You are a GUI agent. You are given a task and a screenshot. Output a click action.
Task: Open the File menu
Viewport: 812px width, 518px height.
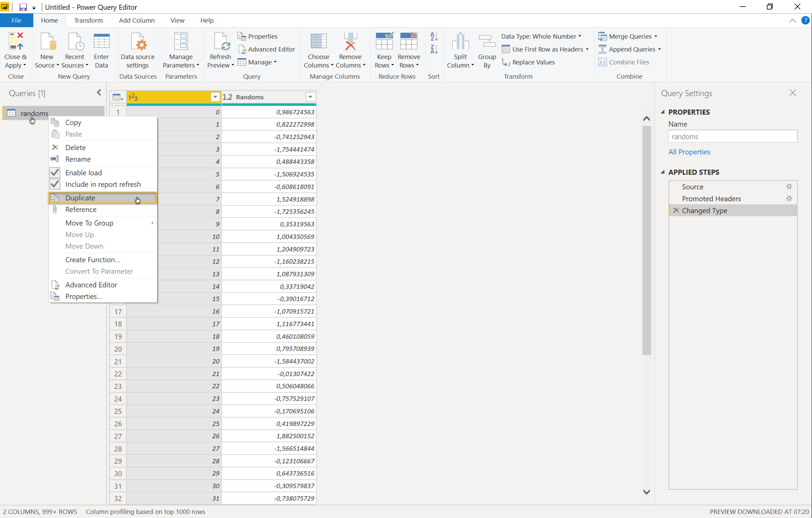16,20
